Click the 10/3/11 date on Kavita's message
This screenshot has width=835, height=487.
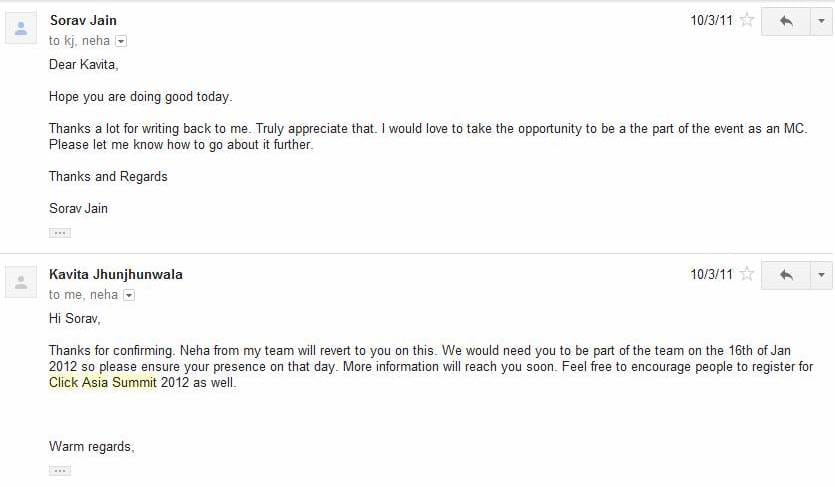click(711, 274)
